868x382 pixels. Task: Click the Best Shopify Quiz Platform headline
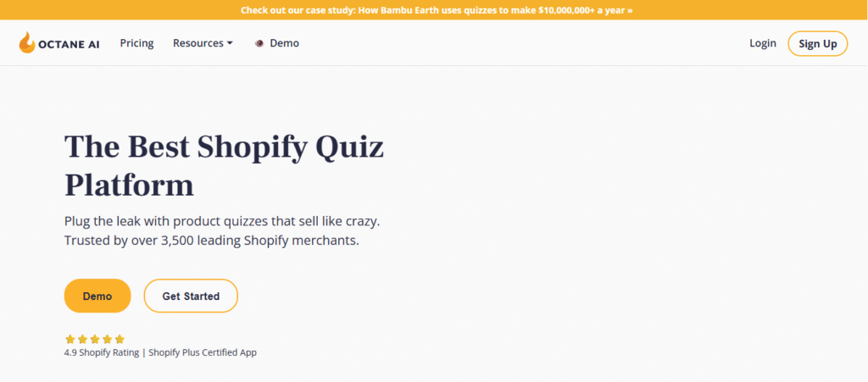[224, 166]
